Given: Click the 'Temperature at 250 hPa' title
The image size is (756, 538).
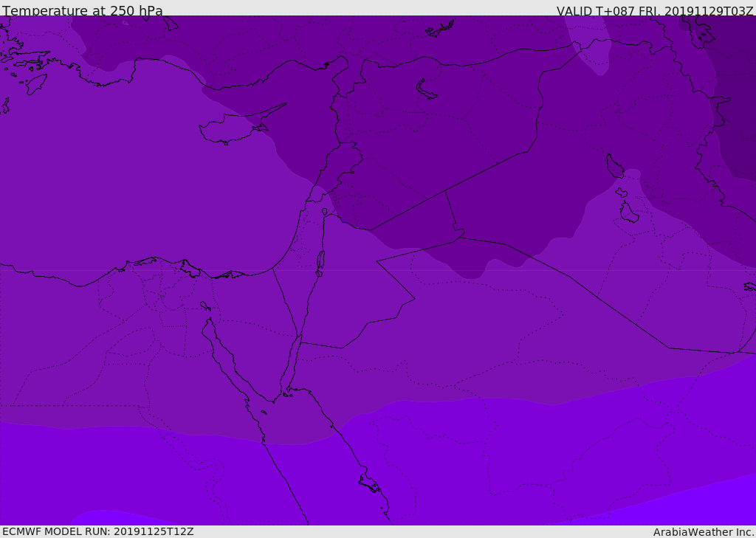Looking at the screenshot, I should point(82,11).
